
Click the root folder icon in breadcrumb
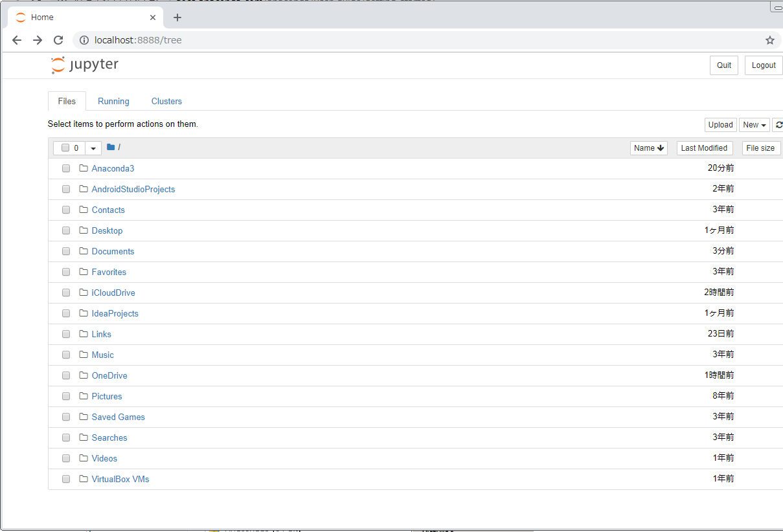point(111,148)
